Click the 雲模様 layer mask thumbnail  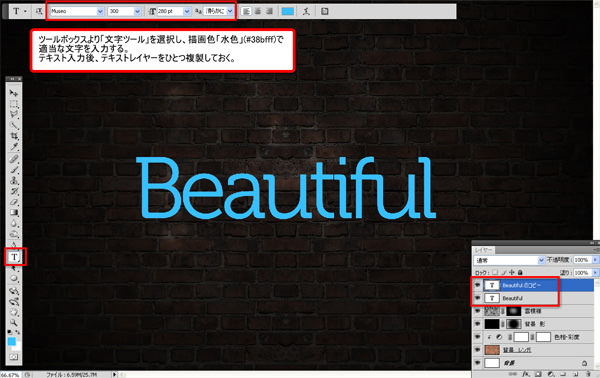tap(514, 311)
